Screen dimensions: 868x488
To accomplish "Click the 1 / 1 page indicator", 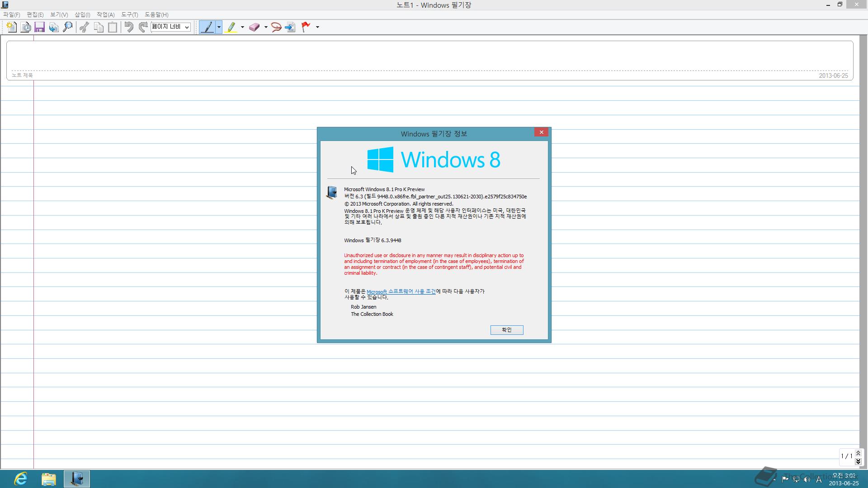I will (846, 456).
